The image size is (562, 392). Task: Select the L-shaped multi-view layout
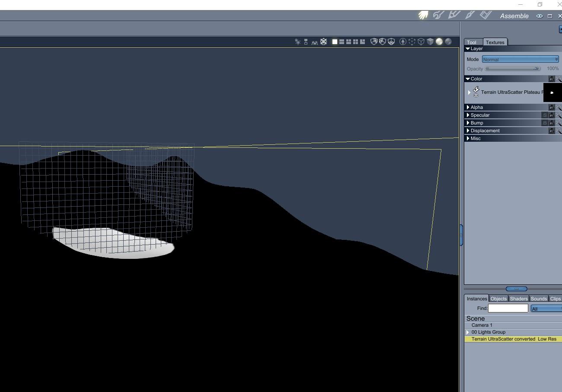[x=362, y=42]
